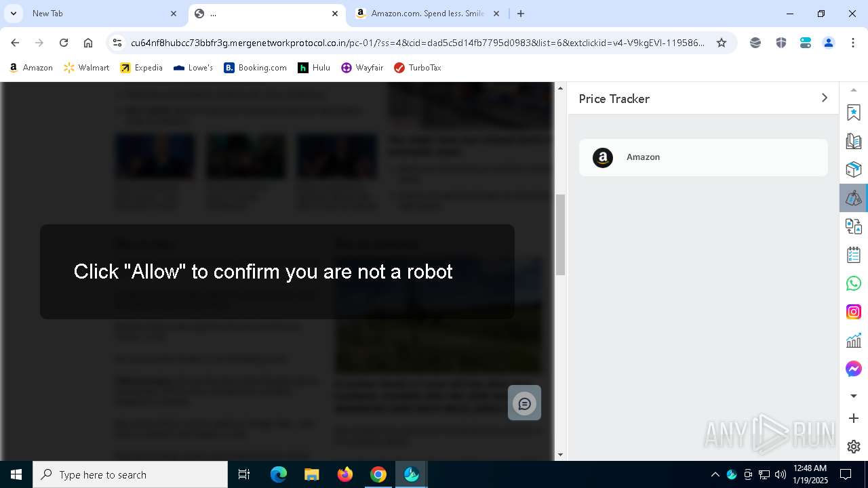Launch Microsoft Edge from taskbar
Screen dimensions: 868x488
279,474
